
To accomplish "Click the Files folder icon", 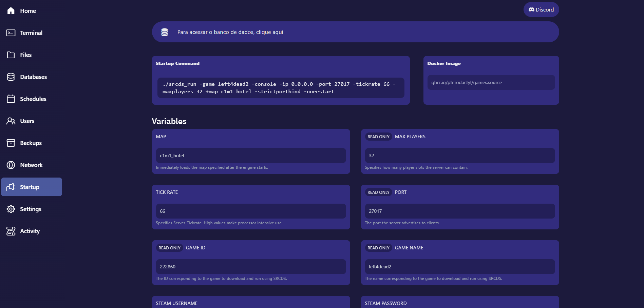I will 11,55.
